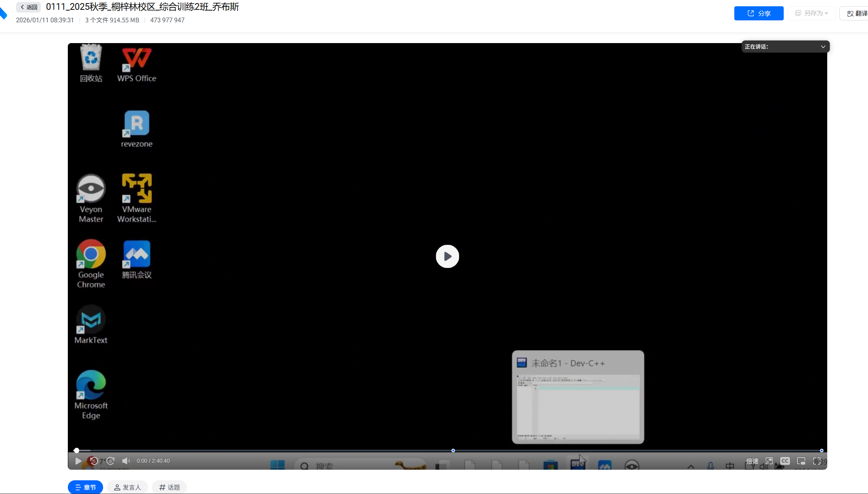The height and width of the screenshot is (494, 868).
Task: Open the 另存为 dropdown
Action: pos(812,13)
